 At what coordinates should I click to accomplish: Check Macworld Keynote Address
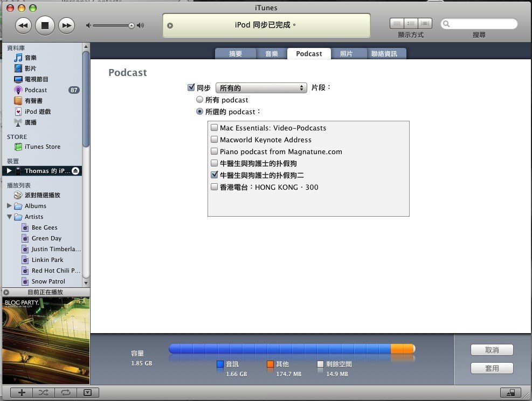tap(214, 140)
